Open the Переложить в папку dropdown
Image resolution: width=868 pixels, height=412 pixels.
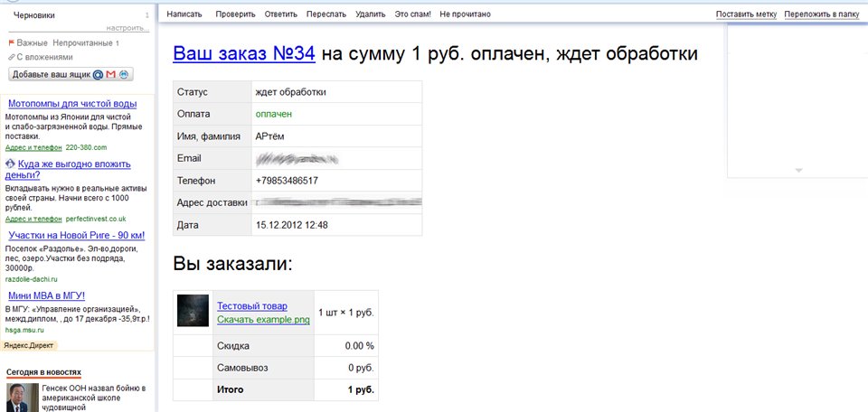pos(823,14)
